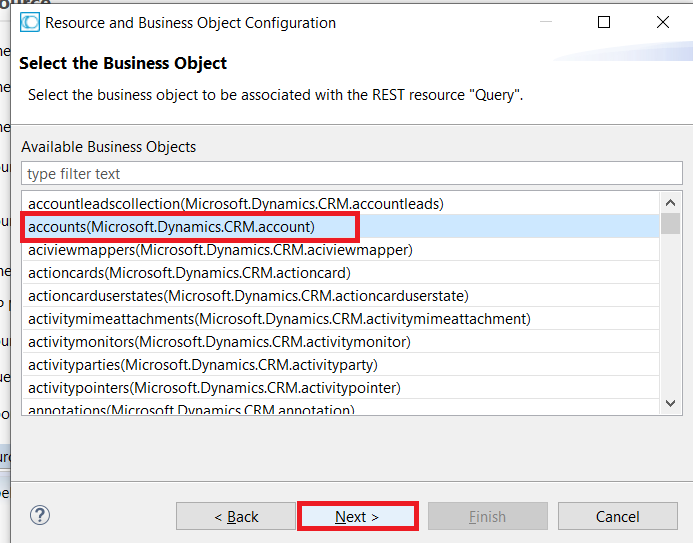Image resolution: width=693 pixels, height=543 pixels.
Task: Click the greyed-out Finish button
Action: pyautogui.click(x=487, y=516)
